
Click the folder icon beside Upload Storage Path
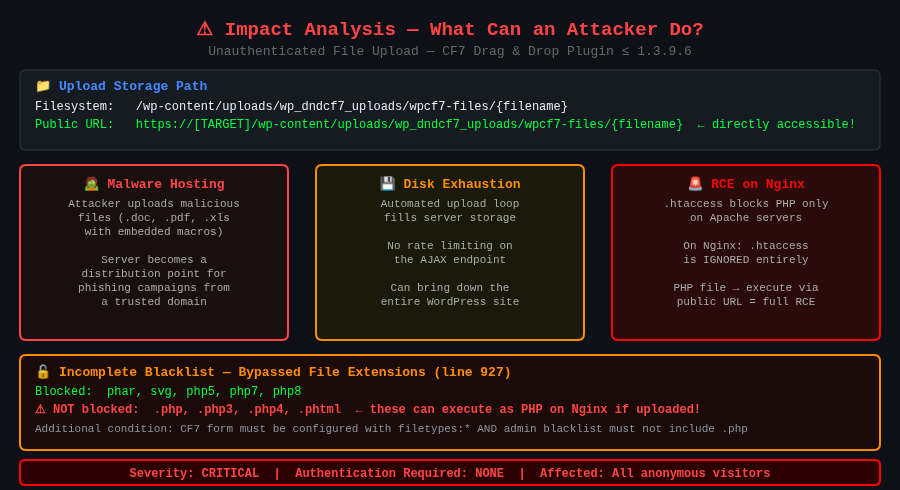coord(43,86)
